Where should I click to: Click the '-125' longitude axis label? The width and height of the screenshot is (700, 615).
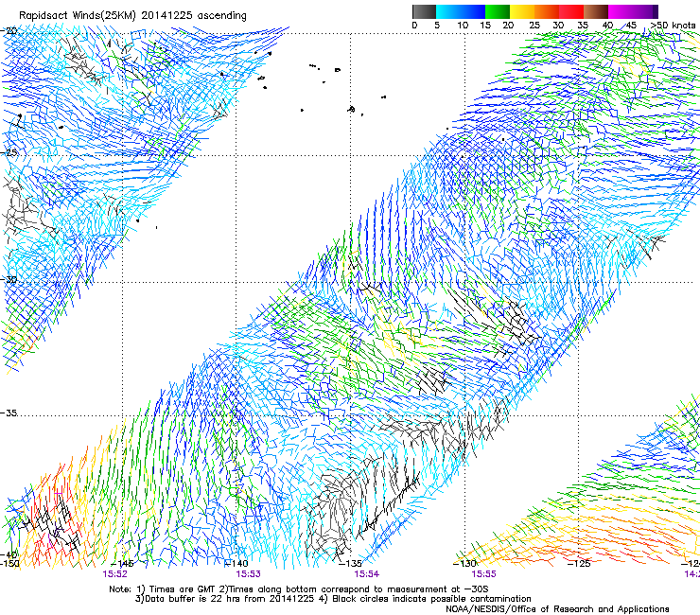579,563
